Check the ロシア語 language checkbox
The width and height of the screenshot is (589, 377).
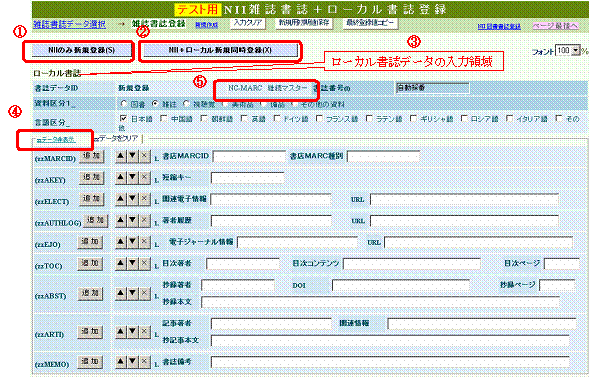464,119
